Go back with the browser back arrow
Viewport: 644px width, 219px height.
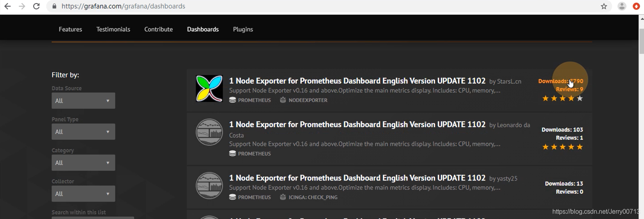click(7, 6)
